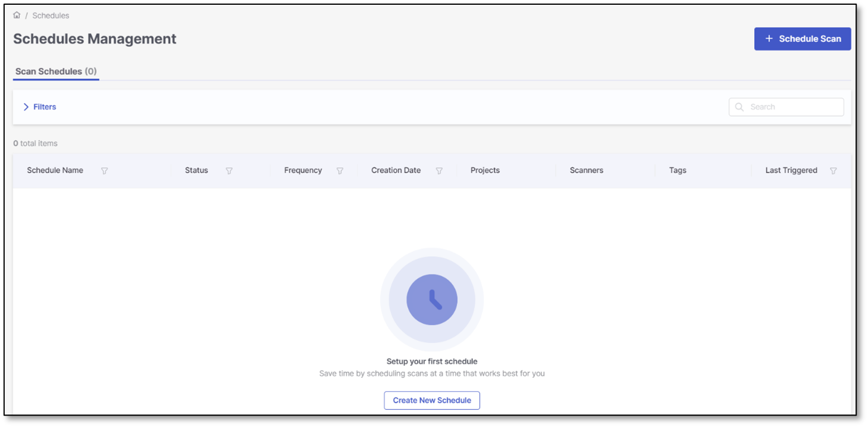Open the Frequency column filter icon
Image resolution: width=868 pixels, height=427 pixels.
tap(340, 171)
